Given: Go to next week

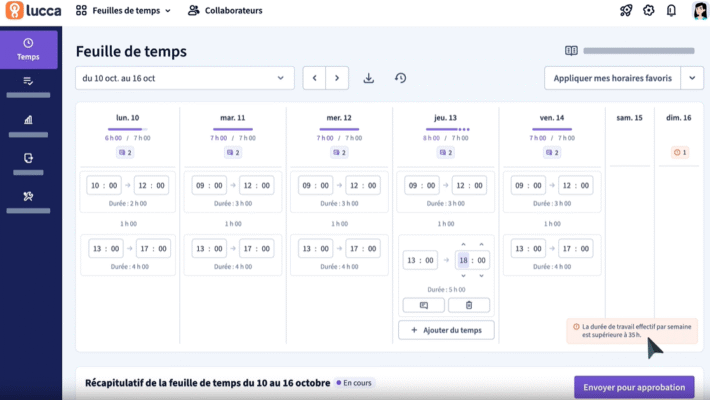Looking at the screenshot, I should tap(337, 78).
